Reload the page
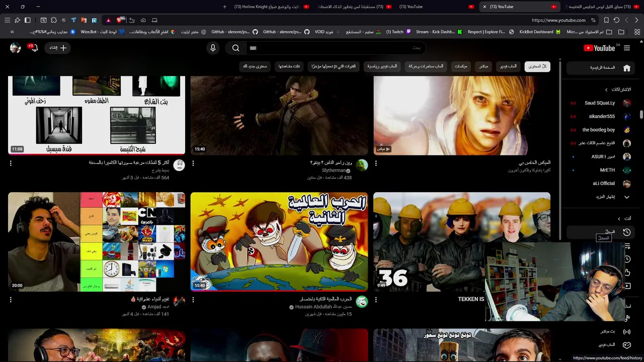This screenshot has height=362, width=644. click(x=616, y=20)
